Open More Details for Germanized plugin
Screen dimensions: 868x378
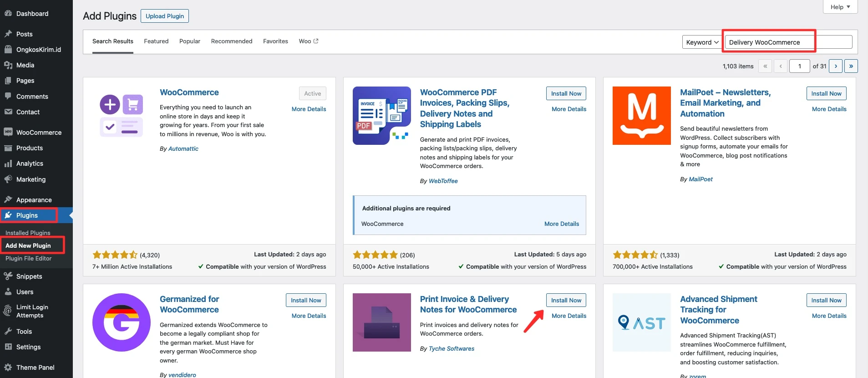(309, 316)
